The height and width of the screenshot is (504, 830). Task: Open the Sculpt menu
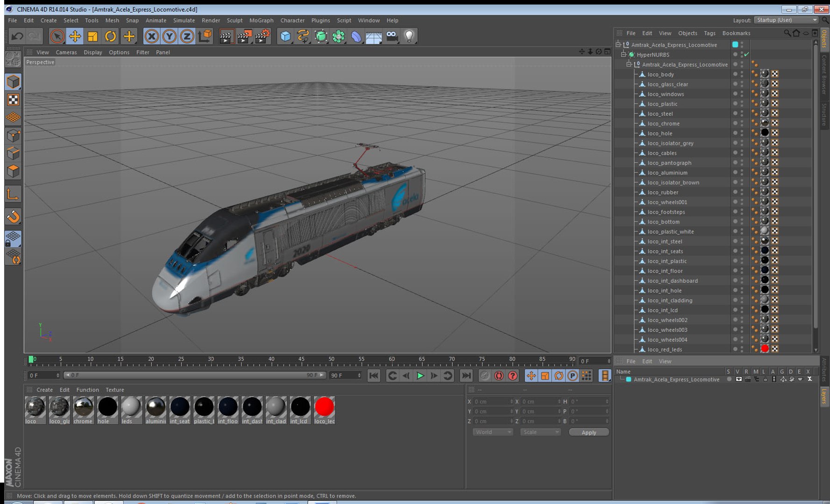click(x=234, y=21)
